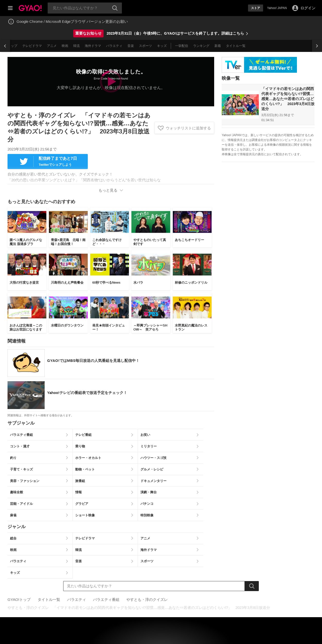Viewport: 322px width, 644px height.
Task: Open 海外ドラマ genre row
Action: pyautogui.click(x=171, y=550)
